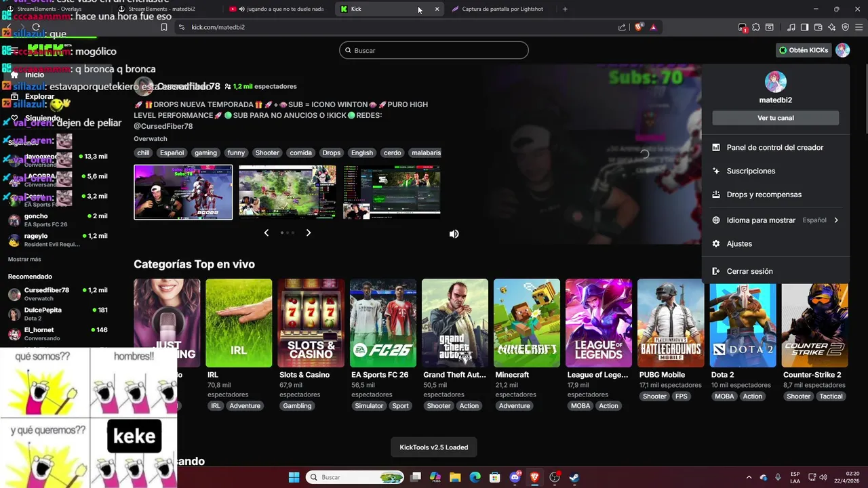The width and height of the screenshot is (868, 488).
Task: Open the Brave hamburger menu
Action: point(859,27)
